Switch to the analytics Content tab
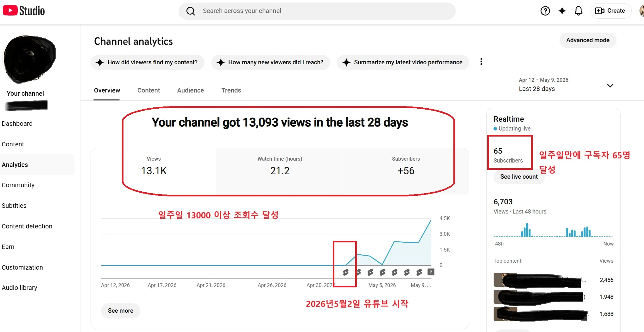Viewport: 644px width, 332px height. click(x=148, y=90)
